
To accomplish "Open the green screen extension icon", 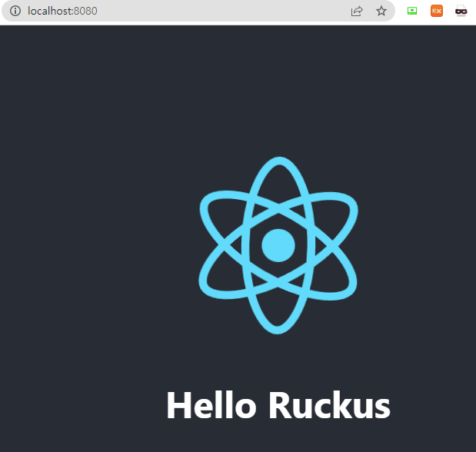I will [412, 11].
